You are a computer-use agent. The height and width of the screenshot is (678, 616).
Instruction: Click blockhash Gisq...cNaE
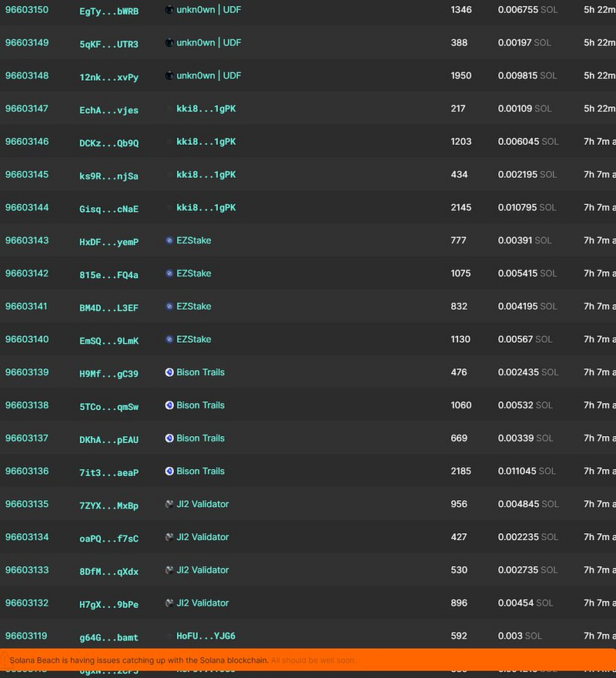point(109,209)
